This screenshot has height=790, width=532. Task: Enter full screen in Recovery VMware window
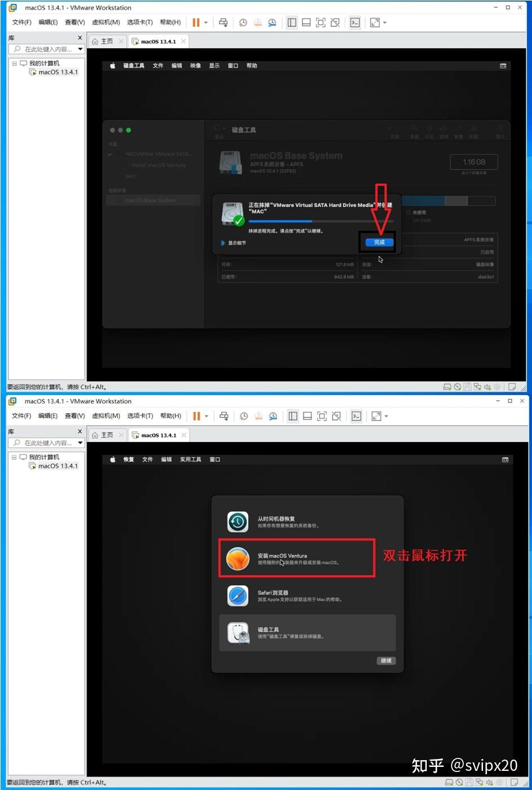[x=321, y=416]
